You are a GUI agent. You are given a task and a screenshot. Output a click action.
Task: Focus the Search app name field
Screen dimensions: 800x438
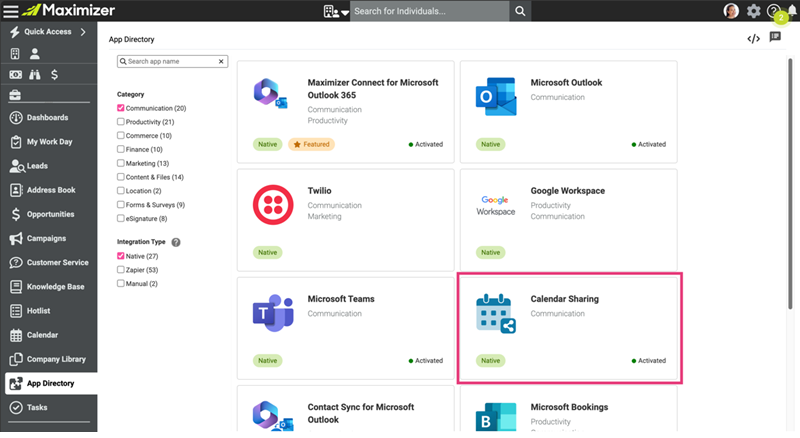click(x=170, y=61)
